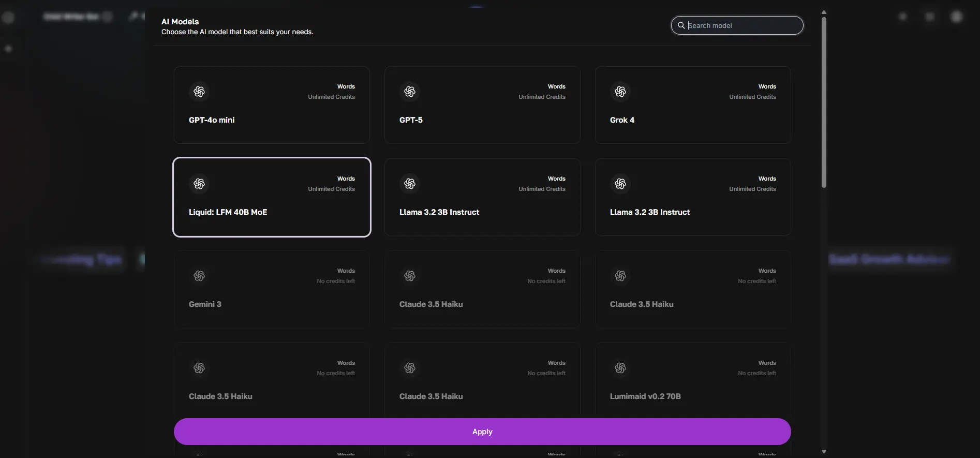
Task: Click the model list scrollbar thumb
Action: pos(824,102)
